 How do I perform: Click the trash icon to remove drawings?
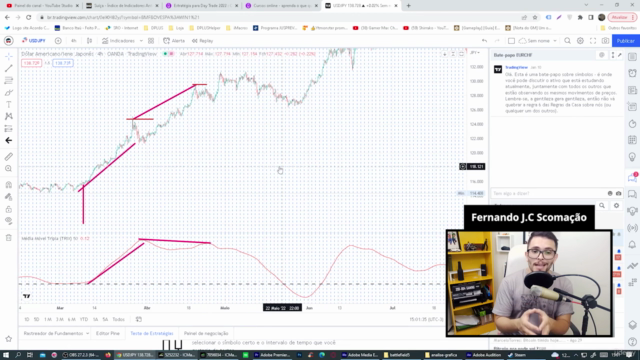9,238
